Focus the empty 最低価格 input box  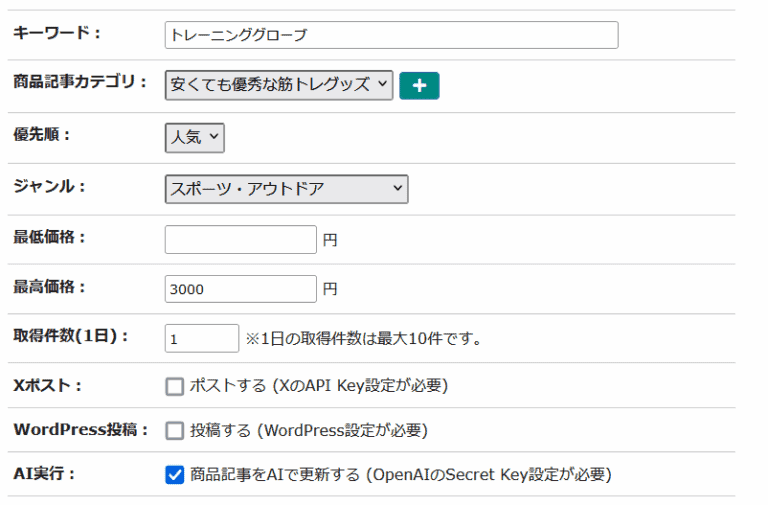pos(240,240)
